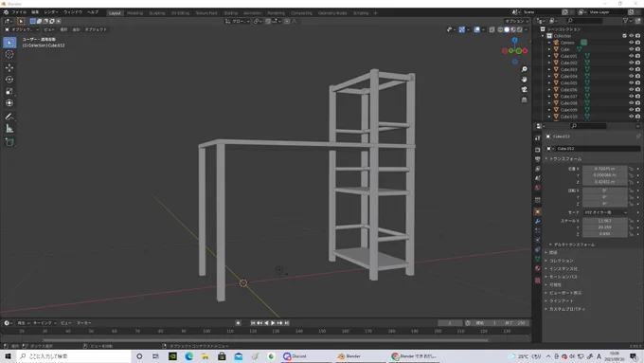Click the viewport pan hand icon
Screen dimensions: 644x363
pos(524,80)
